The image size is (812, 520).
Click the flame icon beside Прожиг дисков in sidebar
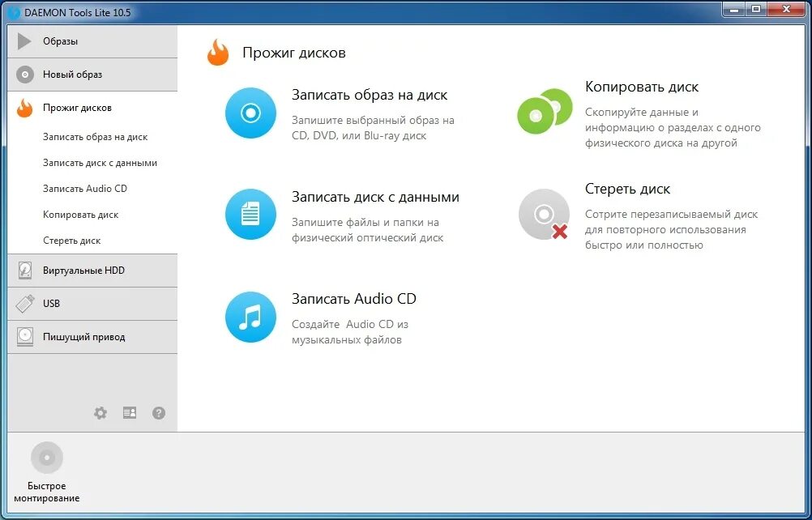click(x=24, y=108)
